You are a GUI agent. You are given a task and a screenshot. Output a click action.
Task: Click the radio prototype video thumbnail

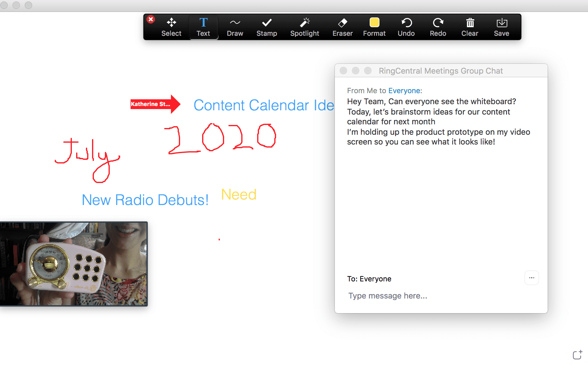click(74, 264)
